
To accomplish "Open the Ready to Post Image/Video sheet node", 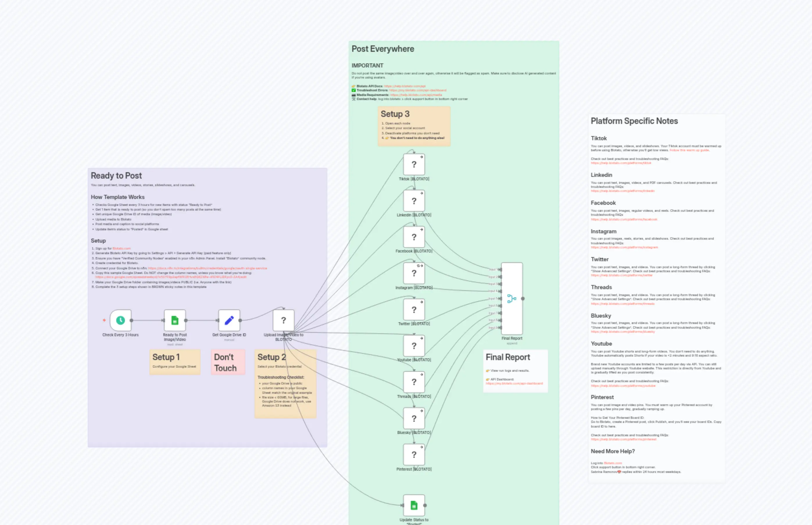I will click(x=175, y=320).
